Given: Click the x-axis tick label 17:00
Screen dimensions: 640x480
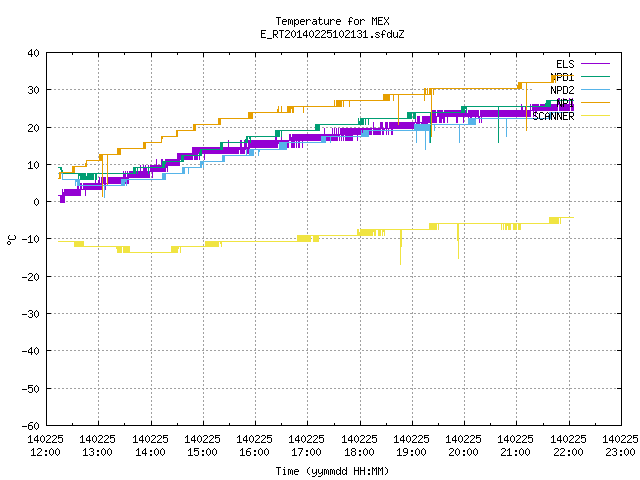Looking at the screenshot, I should pyautogui.click(x=307, y=452).
